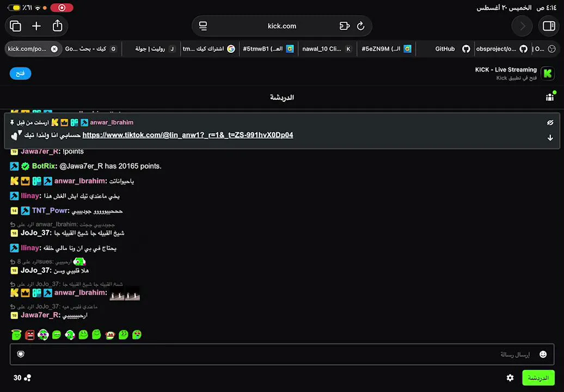Click the battery indicator in status bar
Screen dimensions: 564x392
(14, 8)
